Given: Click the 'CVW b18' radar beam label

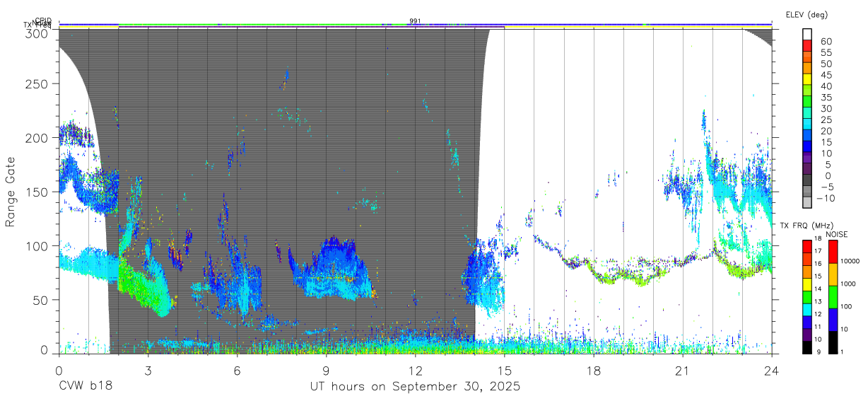Looking at the screenshot, I should pyautogui.click(x=86, y=387).
